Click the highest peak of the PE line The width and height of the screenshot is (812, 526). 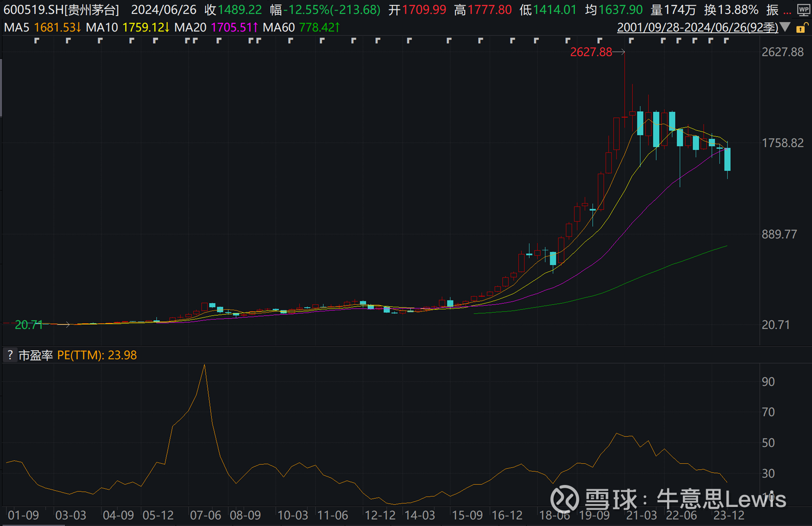[204, 365]
